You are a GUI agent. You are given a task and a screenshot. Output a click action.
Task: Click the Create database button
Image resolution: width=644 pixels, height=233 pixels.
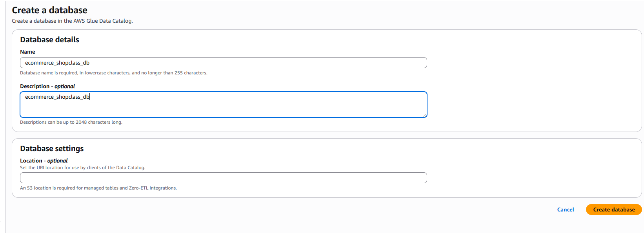(x=613, y=210)
